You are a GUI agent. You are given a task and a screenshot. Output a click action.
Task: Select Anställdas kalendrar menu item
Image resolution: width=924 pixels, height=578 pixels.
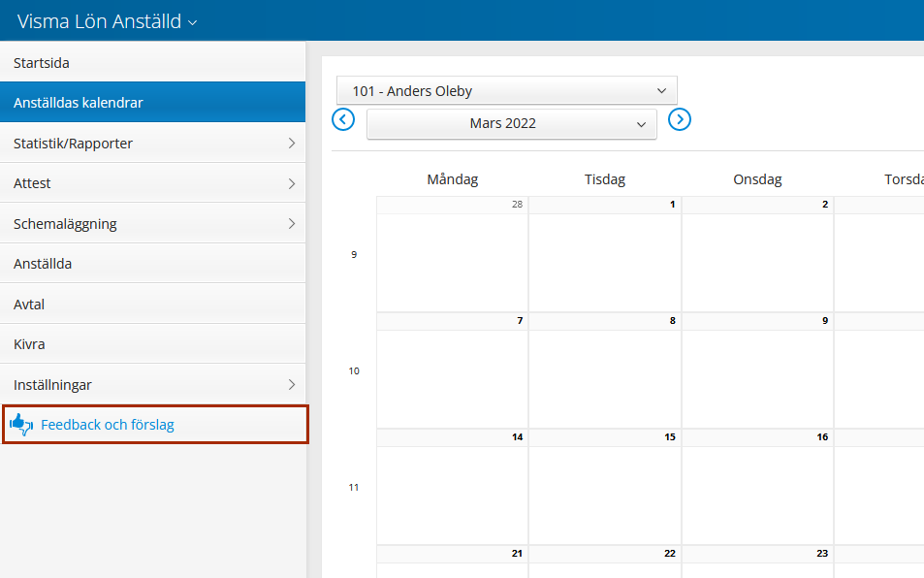(152, 103)
